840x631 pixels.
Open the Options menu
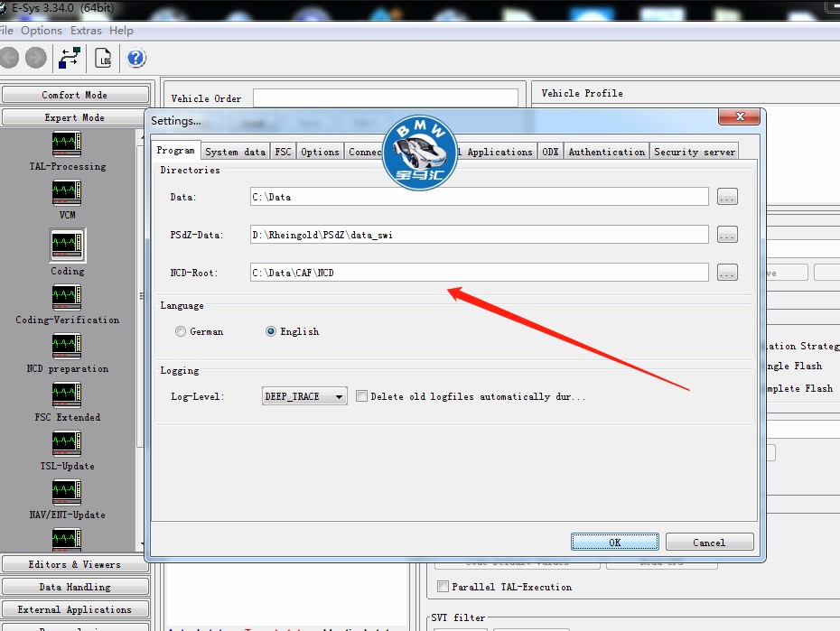pyautogui.click(x=42, y=31)
